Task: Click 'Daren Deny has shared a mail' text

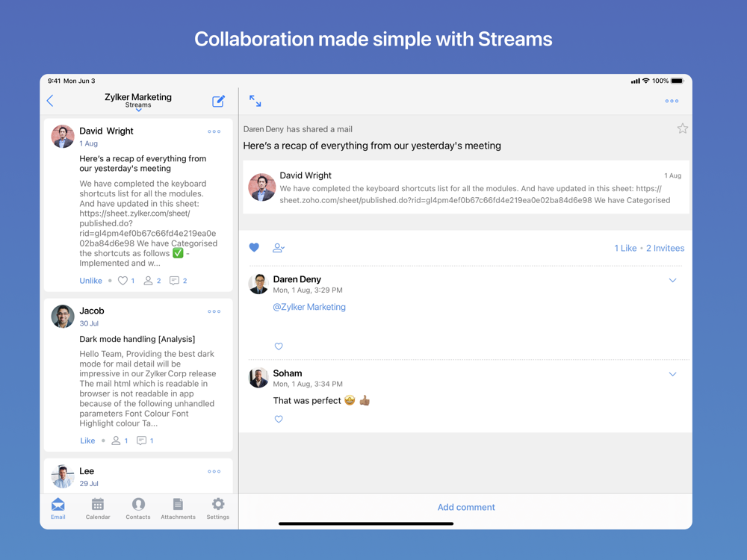Action: click(x=298, y=129)
